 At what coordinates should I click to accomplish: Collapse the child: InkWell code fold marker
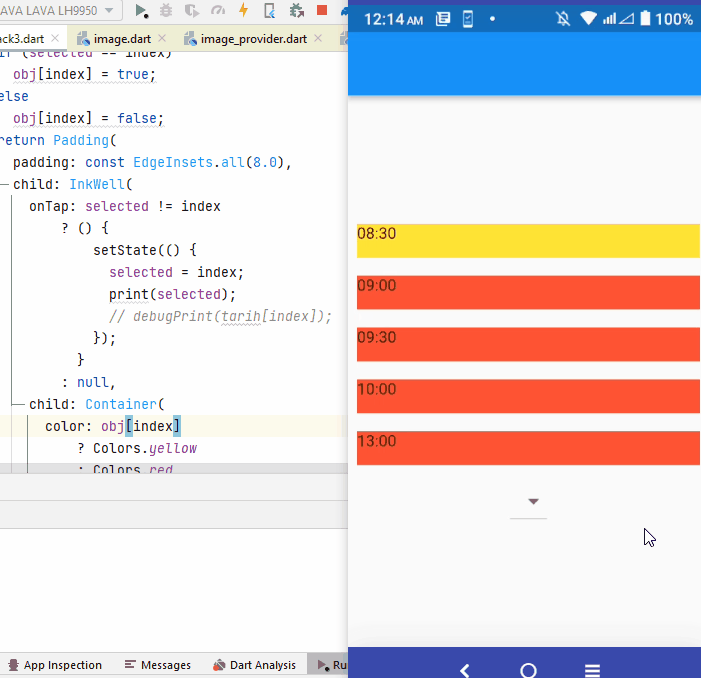click(4, 184)
